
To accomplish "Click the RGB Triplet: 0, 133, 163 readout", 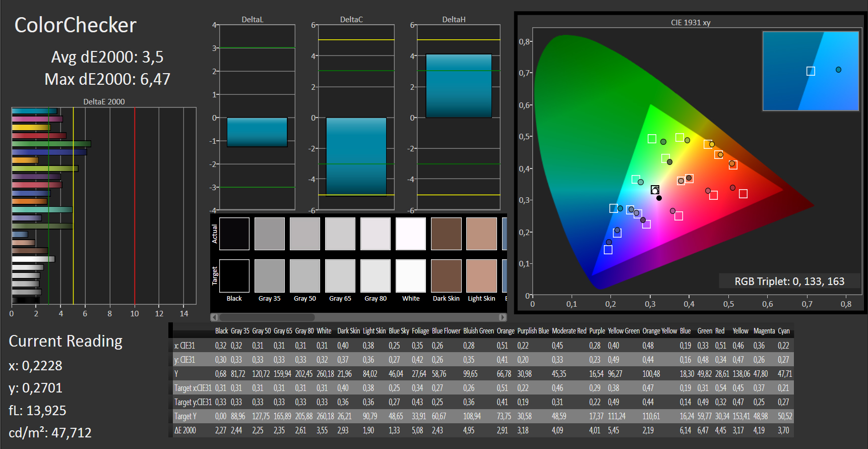I will 789,281.
